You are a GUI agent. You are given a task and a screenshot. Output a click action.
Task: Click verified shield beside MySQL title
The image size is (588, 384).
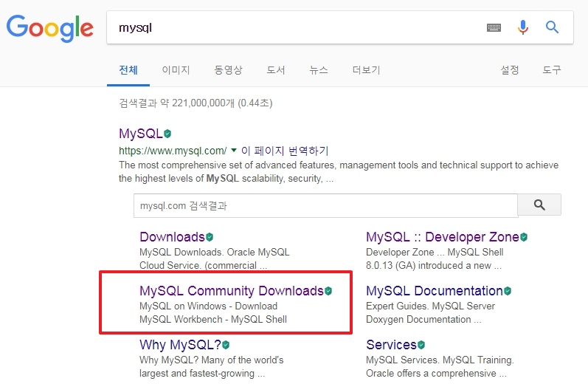(167, 134)
